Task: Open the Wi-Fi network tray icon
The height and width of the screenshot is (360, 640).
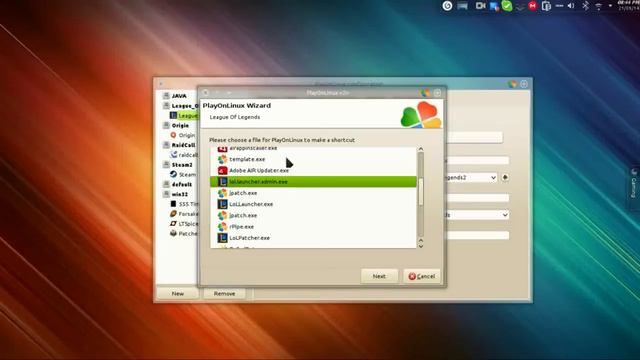Action: tap(598, 6)
